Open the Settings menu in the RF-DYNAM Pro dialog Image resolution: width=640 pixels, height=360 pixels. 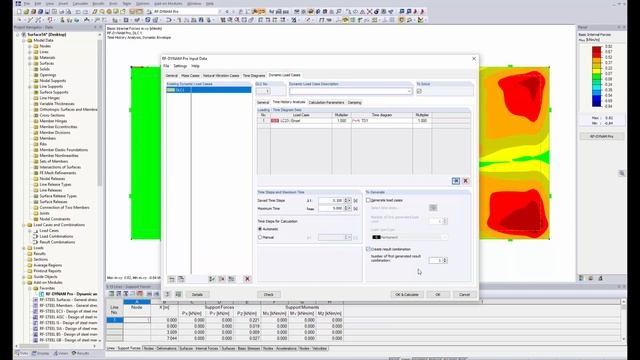[x=180, y=66]
